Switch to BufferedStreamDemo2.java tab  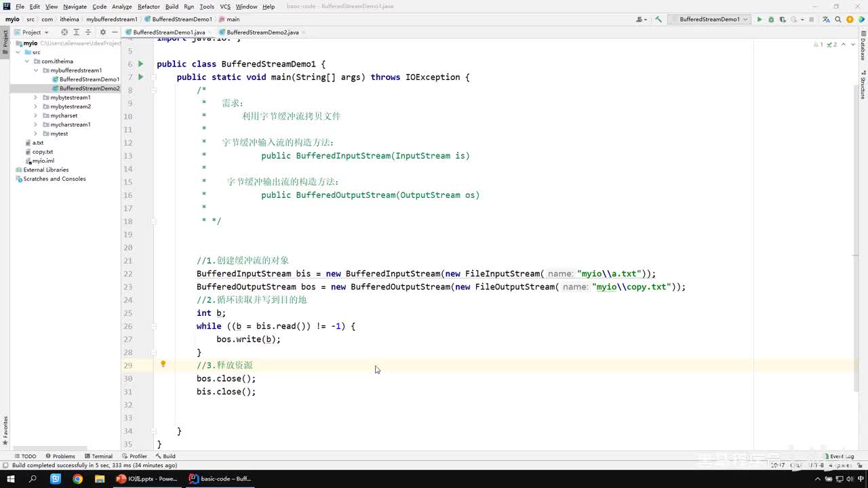[x=262, y=32]
